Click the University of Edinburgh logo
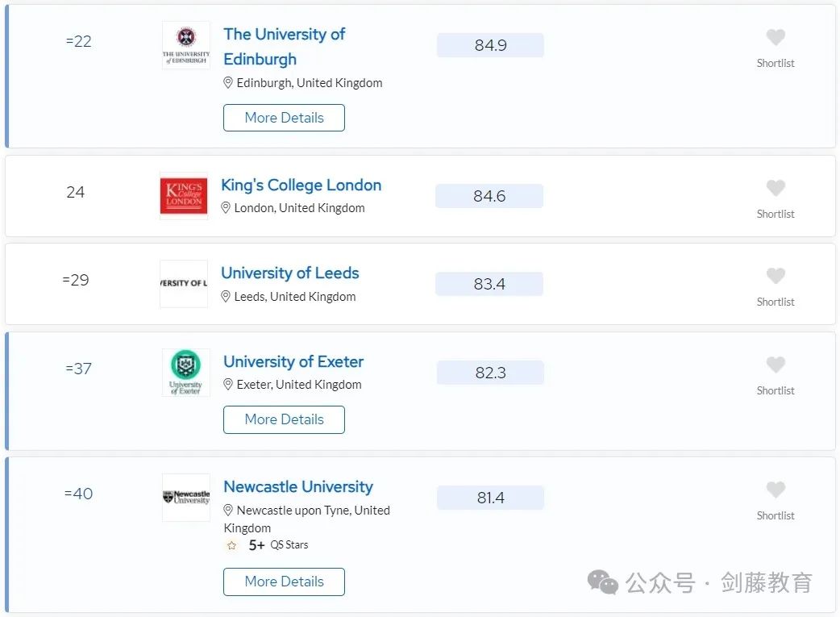 [x=186, y=45]
